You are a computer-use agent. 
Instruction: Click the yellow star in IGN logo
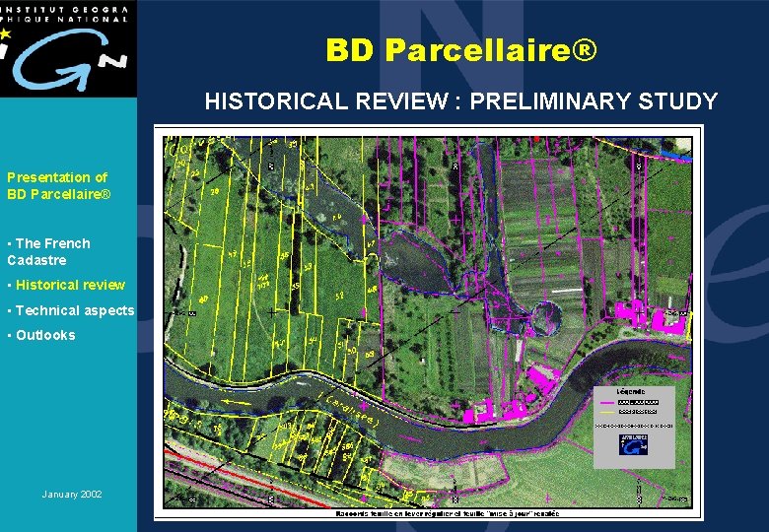(5, 33)
